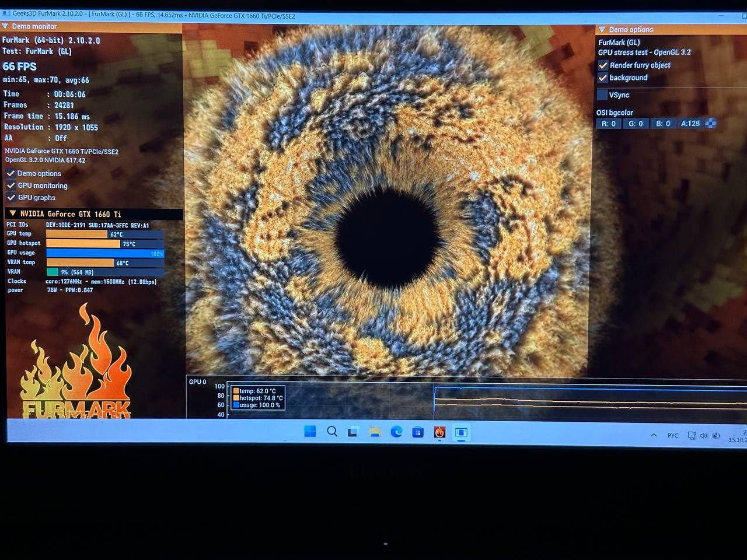Toggle GPU graphs checkbox
747x560 pixels.
pyautogui.click(x=11, y=198)
